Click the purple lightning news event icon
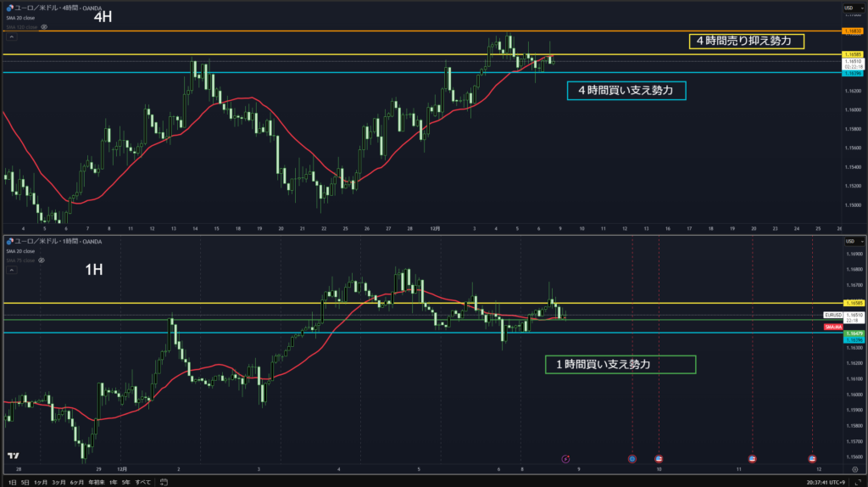Image resolution: width=868 pixels, height=487 pixels. (x=566, y=459)
